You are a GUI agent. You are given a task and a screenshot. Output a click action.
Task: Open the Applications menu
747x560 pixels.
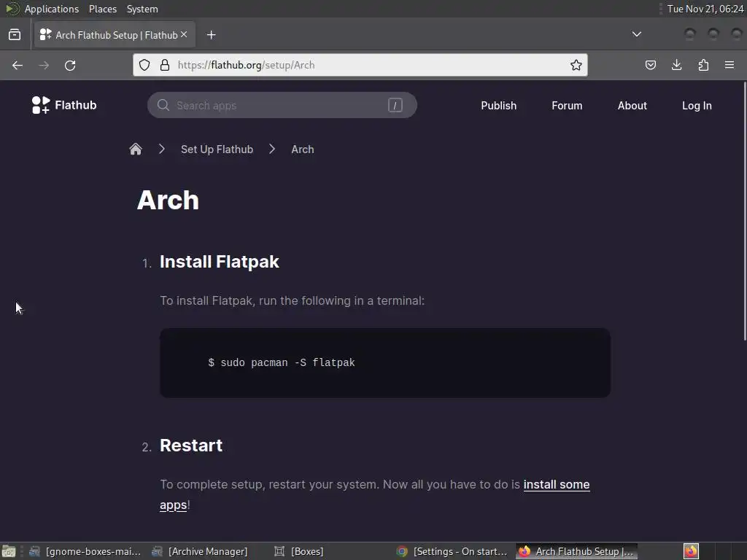click(52, 9)
